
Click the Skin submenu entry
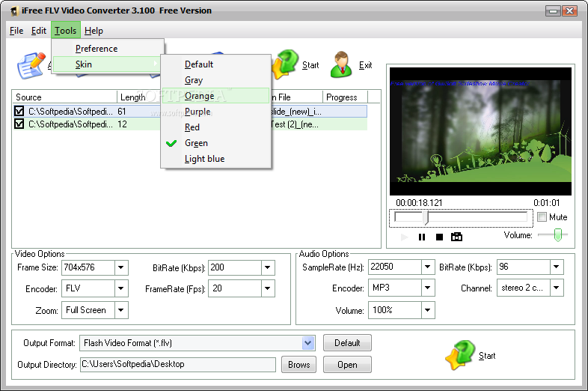coord(107,64)
